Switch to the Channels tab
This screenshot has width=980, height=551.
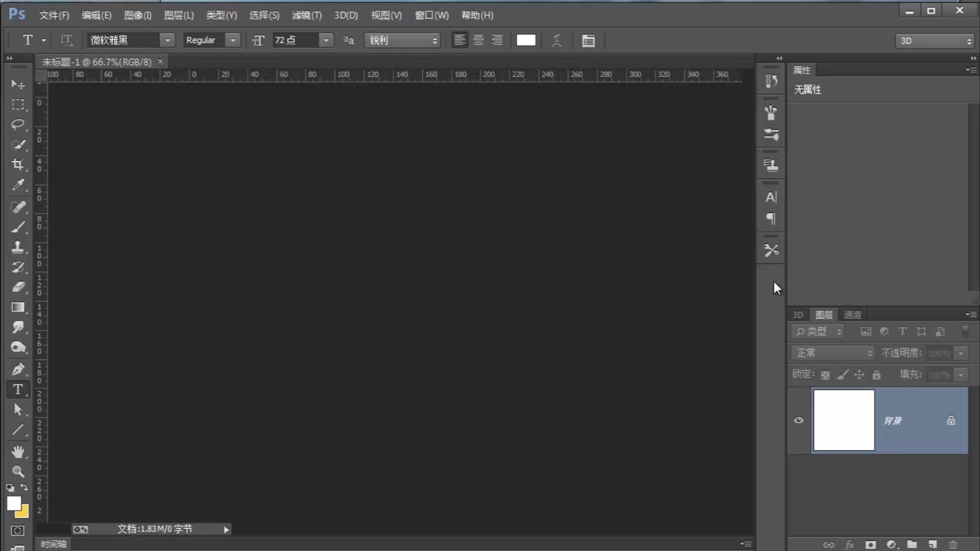click(x=852, y=315)
